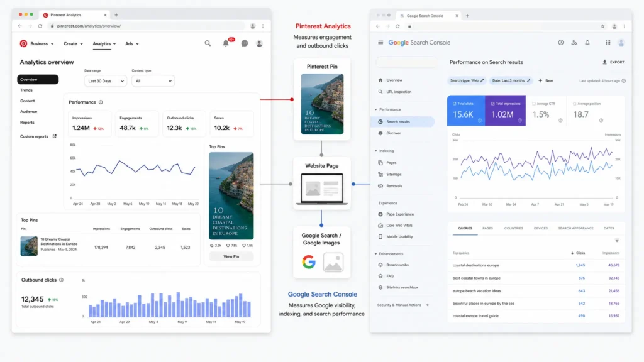The image size is (644, 362).
Task: Open Reports in Pinterest sidebar
Action: 27,123
